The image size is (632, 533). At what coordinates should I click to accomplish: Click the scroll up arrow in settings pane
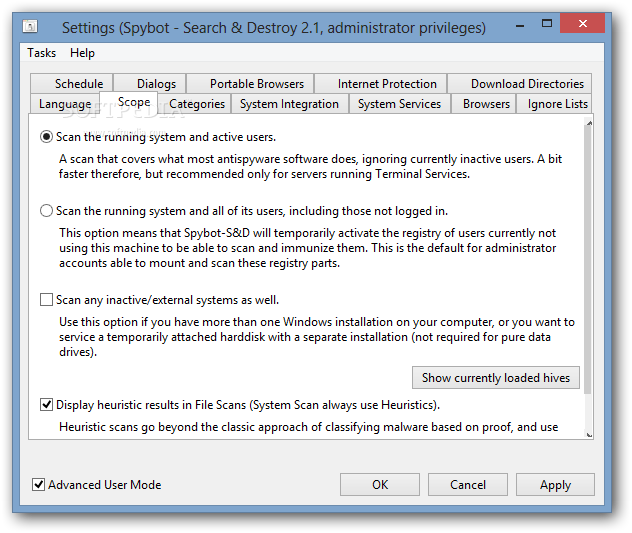coord(589,123)
